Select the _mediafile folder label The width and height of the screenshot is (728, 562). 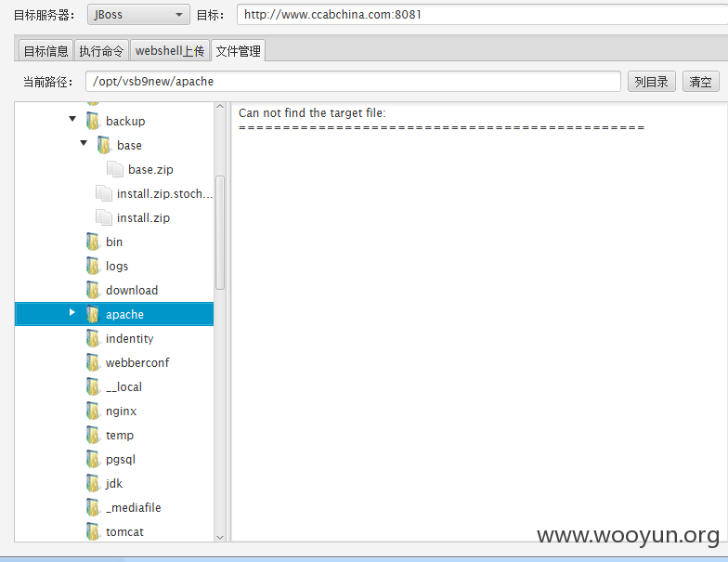point(134,507)
